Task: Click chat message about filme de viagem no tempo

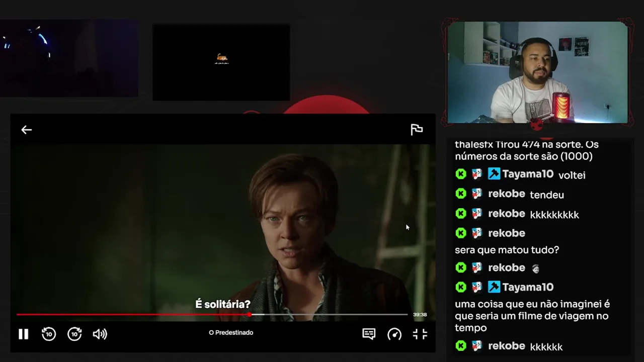Action: pyautogui.click(x=532, y=316)
